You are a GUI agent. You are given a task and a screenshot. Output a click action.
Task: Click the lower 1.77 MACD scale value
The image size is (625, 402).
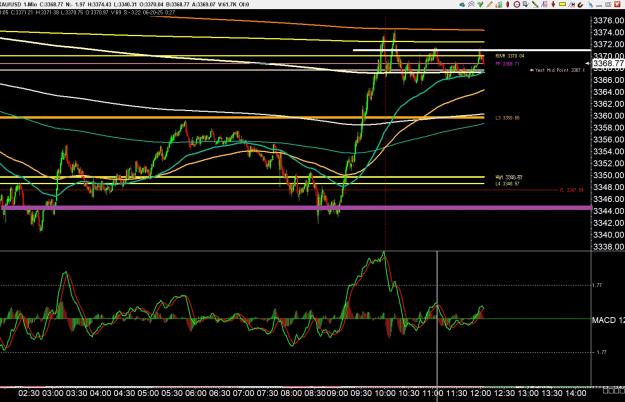[x=601, y=352]
